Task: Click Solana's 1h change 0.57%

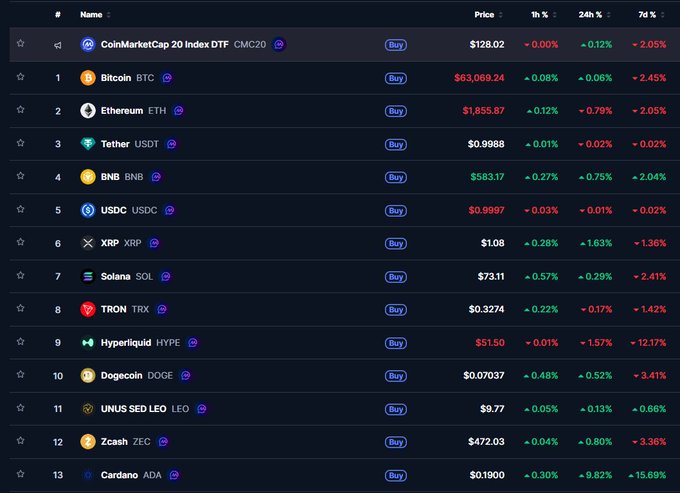Action: tap(541, 277)
